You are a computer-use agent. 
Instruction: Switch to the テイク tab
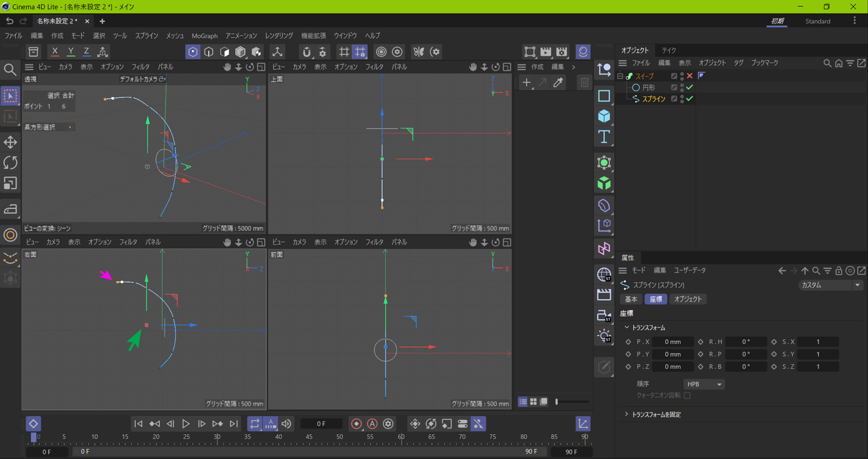[669, 50]
